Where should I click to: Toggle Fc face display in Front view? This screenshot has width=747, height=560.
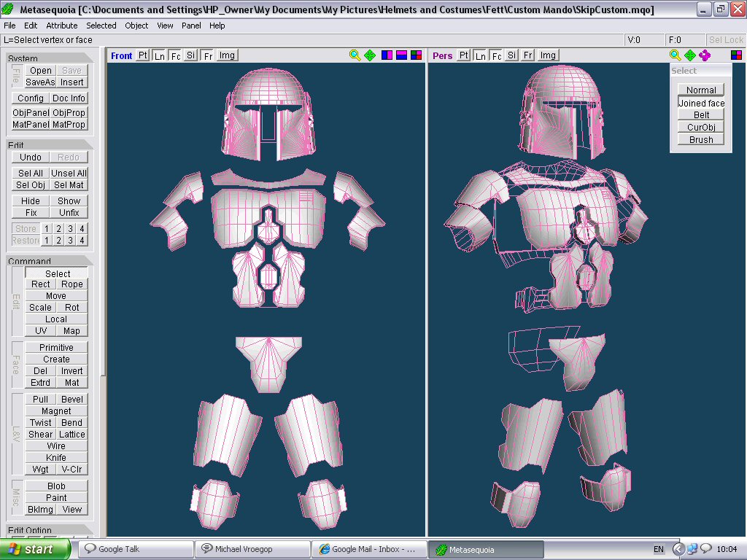point(176,55)
